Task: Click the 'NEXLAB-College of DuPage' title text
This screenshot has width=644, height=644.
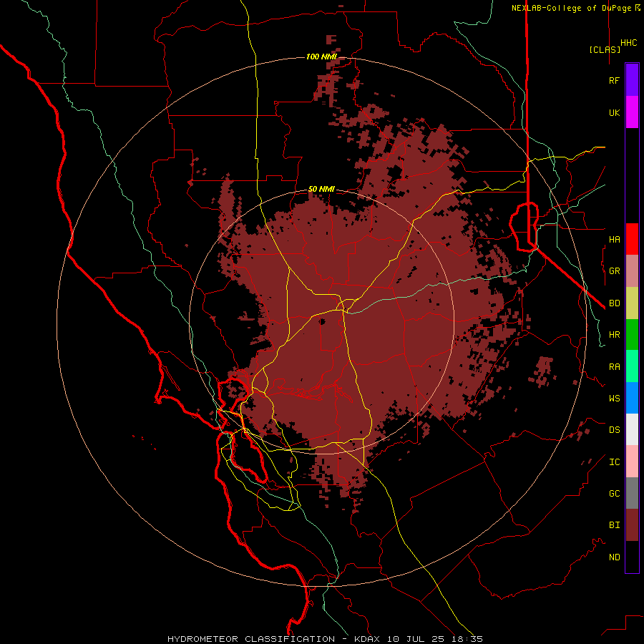Action: click(x=571, y=8)
